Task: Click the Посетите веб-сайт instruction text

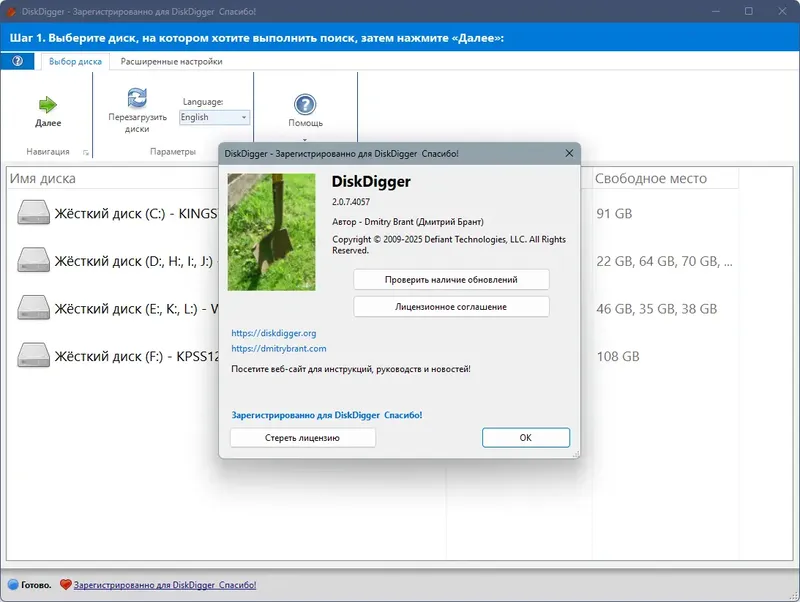Action: [351, 369]
